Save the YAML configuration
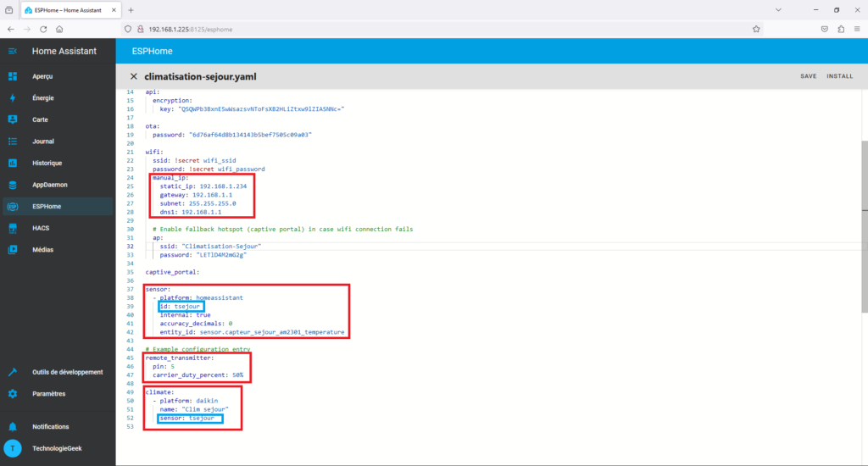This screenshot has height=466, width=868. click(808, 76)
